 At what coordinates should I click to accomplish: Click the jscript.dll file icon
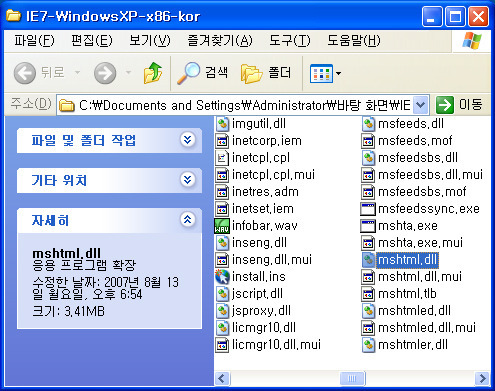[x=222, y=294]
